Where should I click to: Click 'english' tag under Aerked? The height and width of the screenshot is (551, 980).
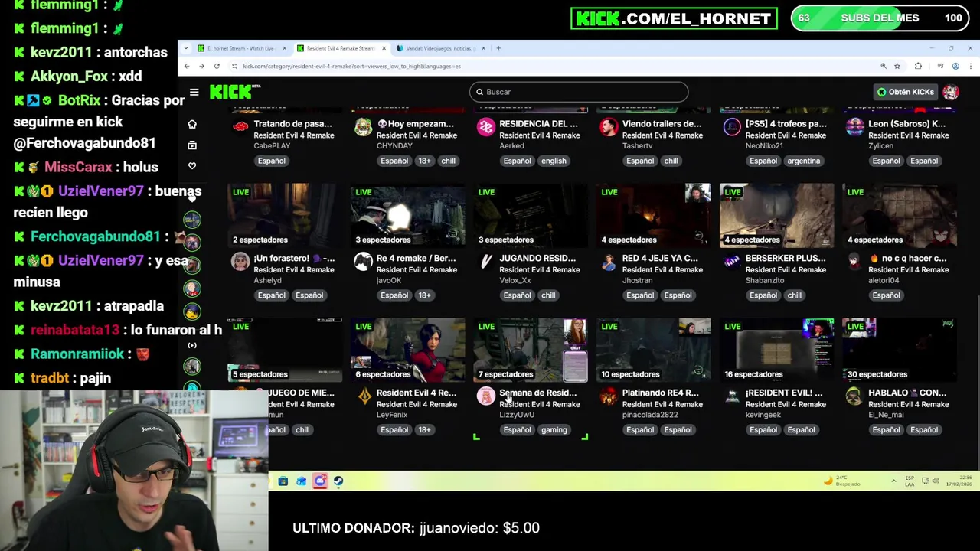(x=554, y=161)
